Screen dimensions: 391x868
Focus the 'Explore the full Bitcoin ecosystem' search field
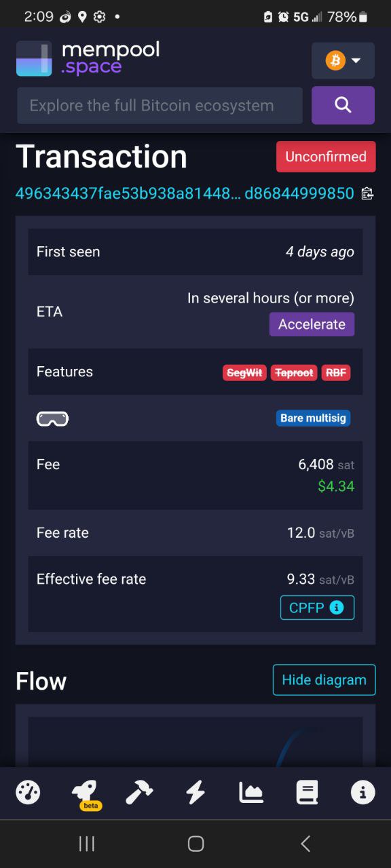[160, 106]
